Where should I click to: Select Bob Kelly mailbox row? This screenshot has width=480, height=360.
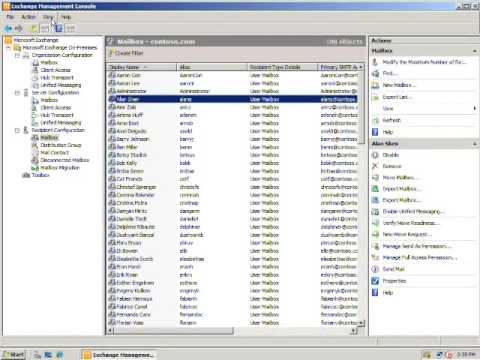tap(233, 163)
